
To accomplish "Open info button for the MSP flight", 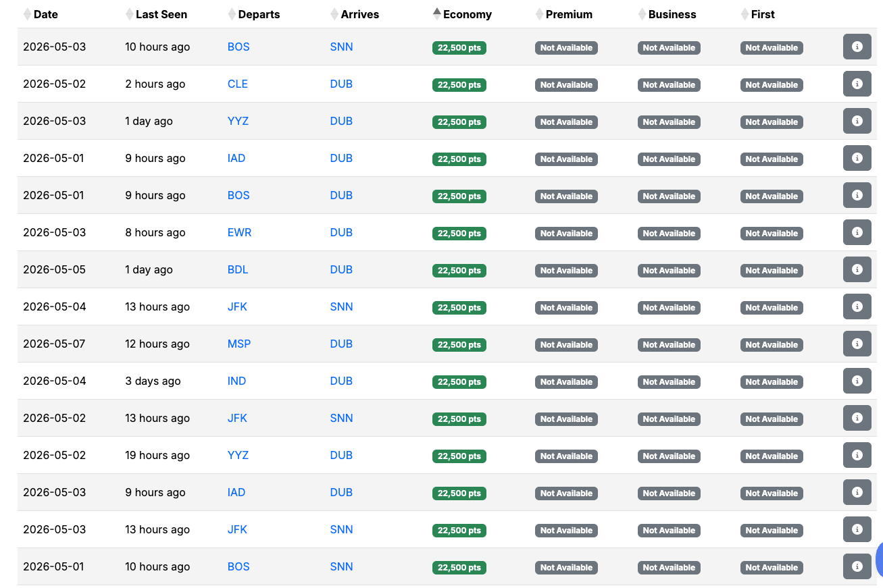I will pos(857,344).
